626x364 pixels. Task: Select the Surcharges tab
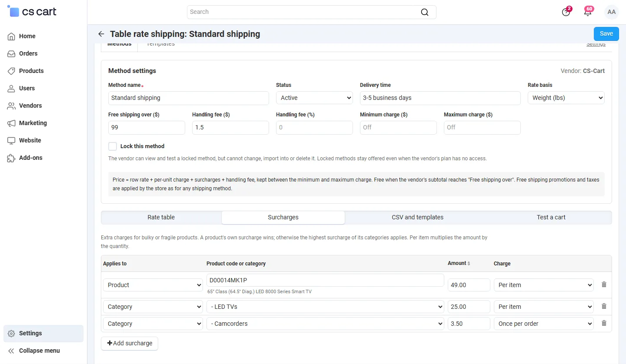tap(283, 217)
